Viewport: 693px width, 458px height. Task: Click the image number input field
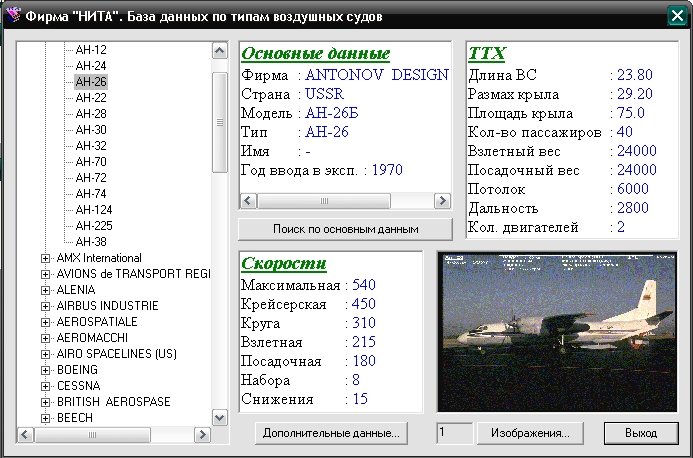pyautogui.click(x=454, y=433)
